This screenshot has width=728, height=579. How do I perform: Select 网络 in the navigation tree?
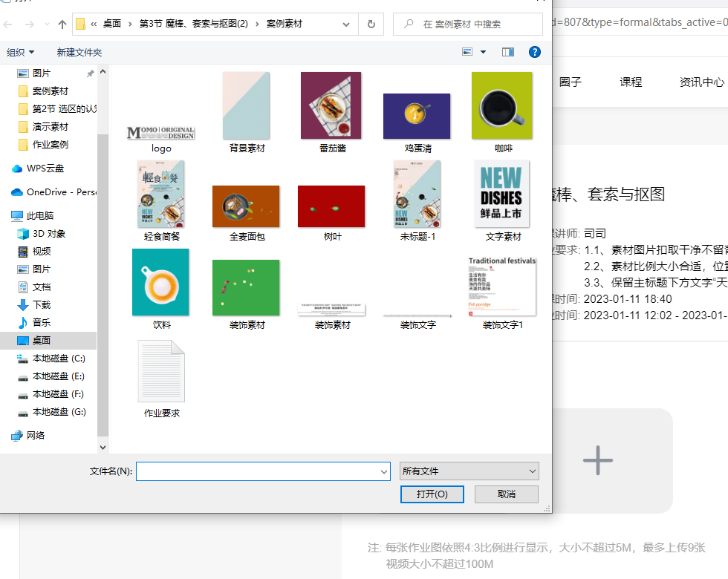[x=36, y=436]
